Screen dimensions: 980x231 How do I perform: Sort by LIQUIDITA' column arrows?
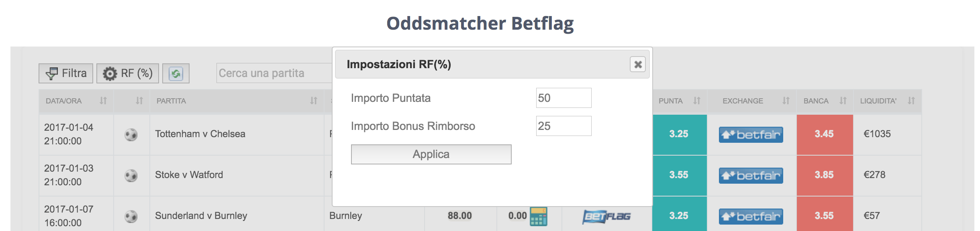point(911,101)
